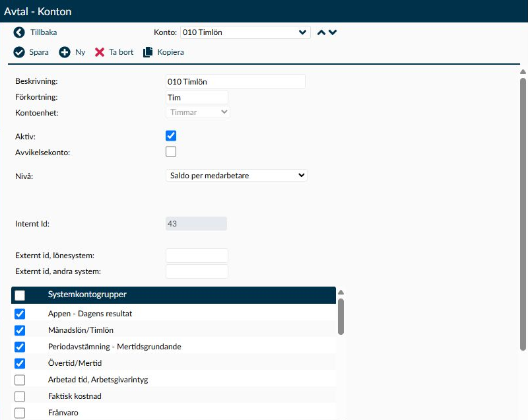Uncheck the Övertid/Mertid checkbox

tap(20, 363)
